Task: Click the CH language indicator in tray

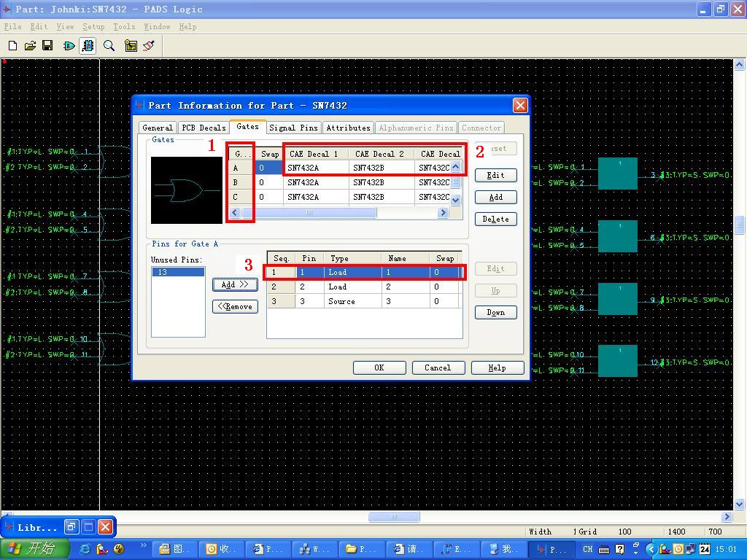Action: [588, 549]
